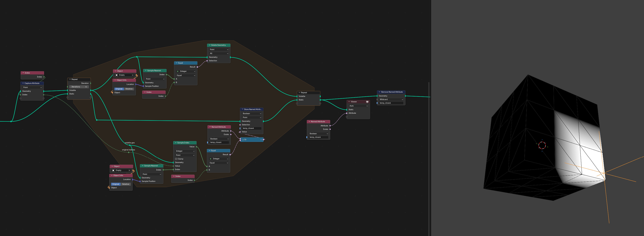The width and height of the screenshot is (644, 236).
Task: Select Original in the upper Object Info node
Action: 119,89
